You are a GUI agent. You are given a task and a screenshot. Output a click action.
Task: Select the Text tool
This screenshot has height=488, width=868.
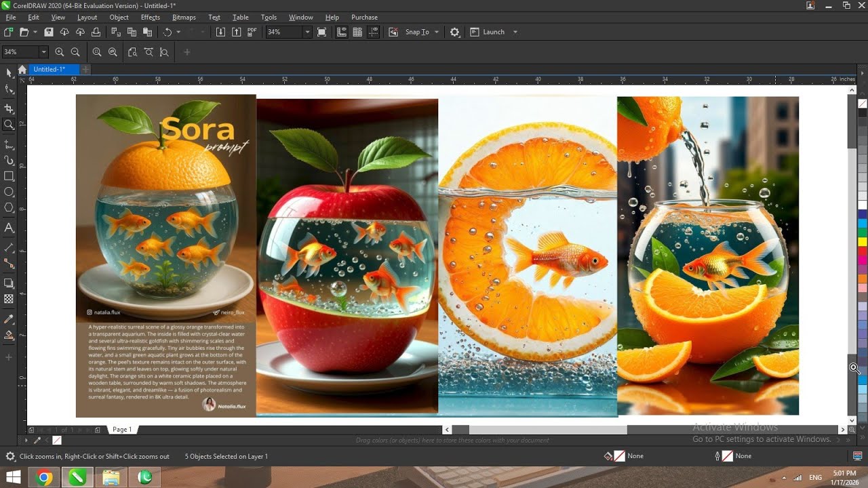pyautogui.click(x=9, y=228)
